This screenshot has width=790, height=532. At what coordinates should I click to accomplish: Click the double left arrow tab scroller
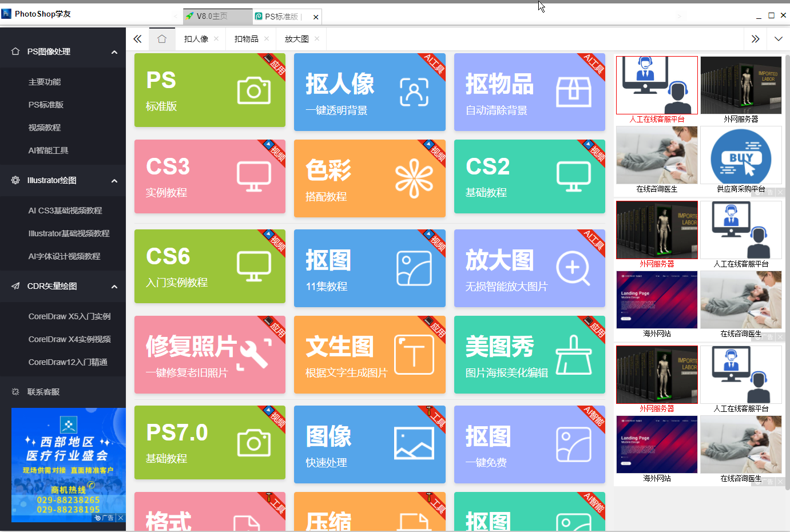[x=137, y=39]
